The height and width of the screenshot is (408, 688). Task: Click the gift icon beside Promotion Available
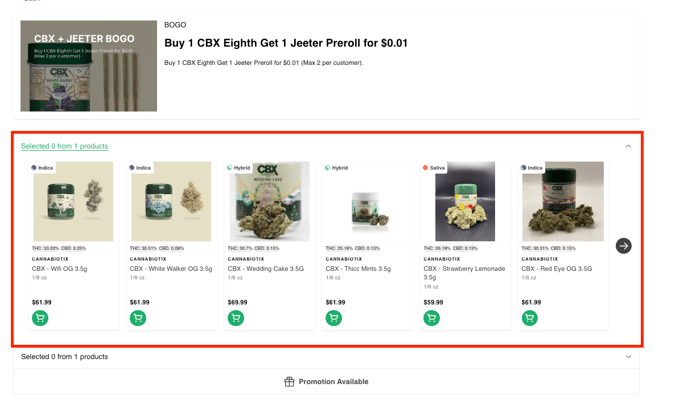pos(289,382)
